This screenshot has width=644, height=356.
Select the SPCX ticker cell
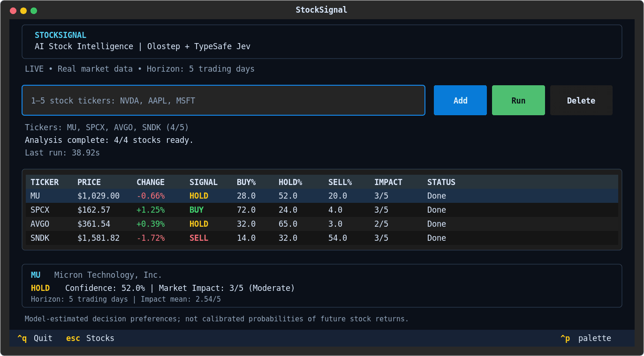(x=40, y=210)
